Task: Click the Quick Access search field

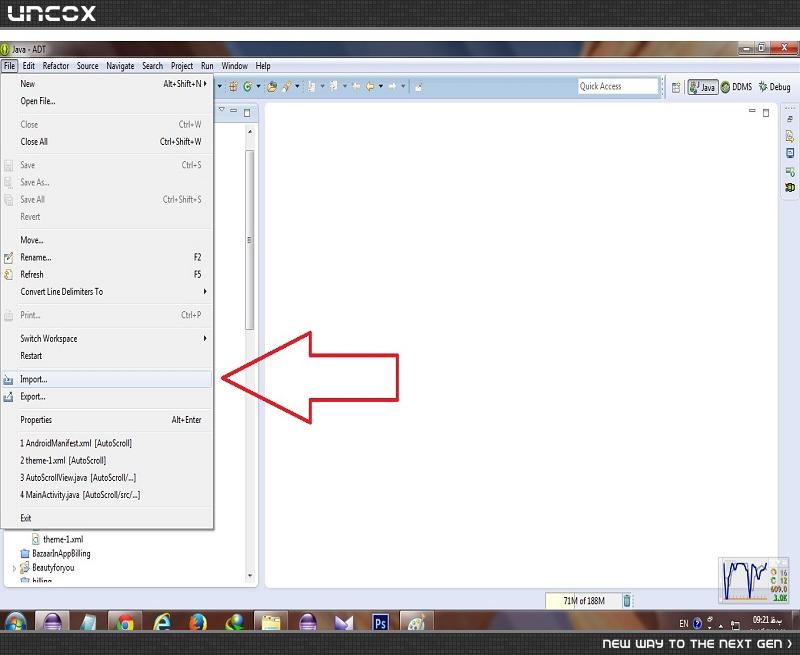Action: tap(618, 86)
